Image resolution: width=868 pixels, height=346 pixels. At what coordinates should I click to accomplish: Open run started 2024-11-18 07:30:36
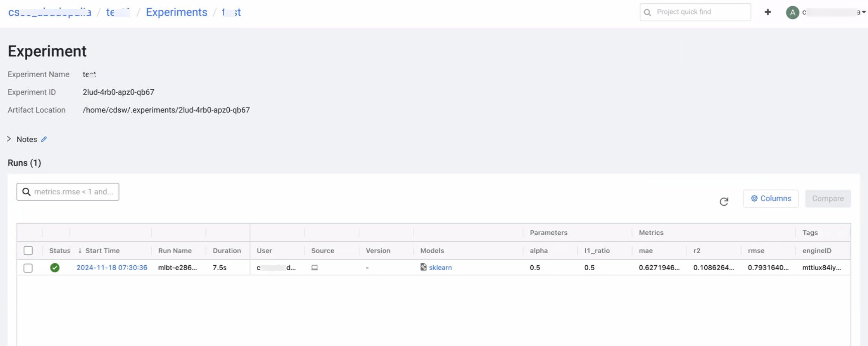(112, 268)
